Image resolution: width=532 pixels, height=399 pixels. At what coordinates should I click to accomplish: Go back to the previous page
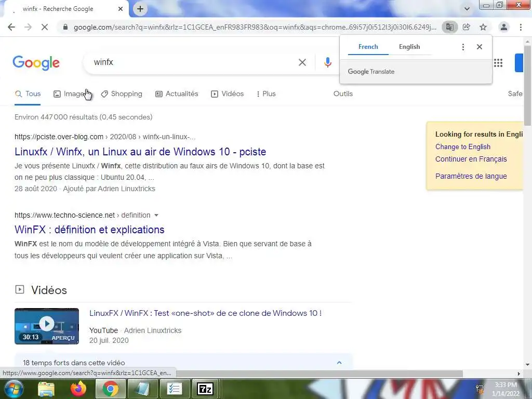click(11, 27)
